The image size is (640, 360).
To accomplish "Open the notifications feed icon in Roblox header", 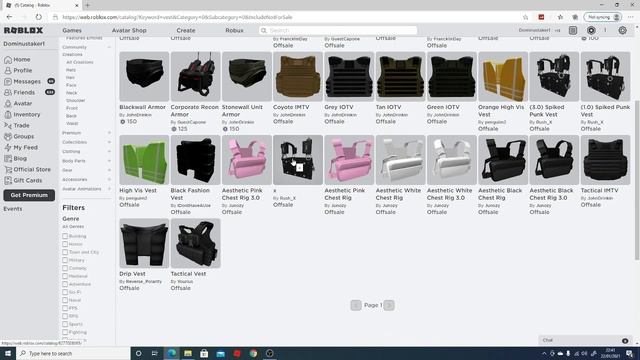I will (573, 30).
